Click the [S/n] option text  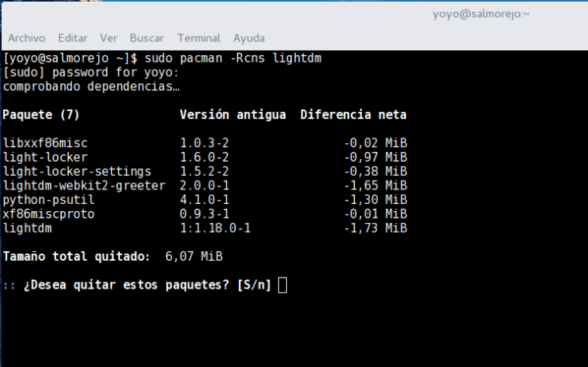tap(254, 285)
